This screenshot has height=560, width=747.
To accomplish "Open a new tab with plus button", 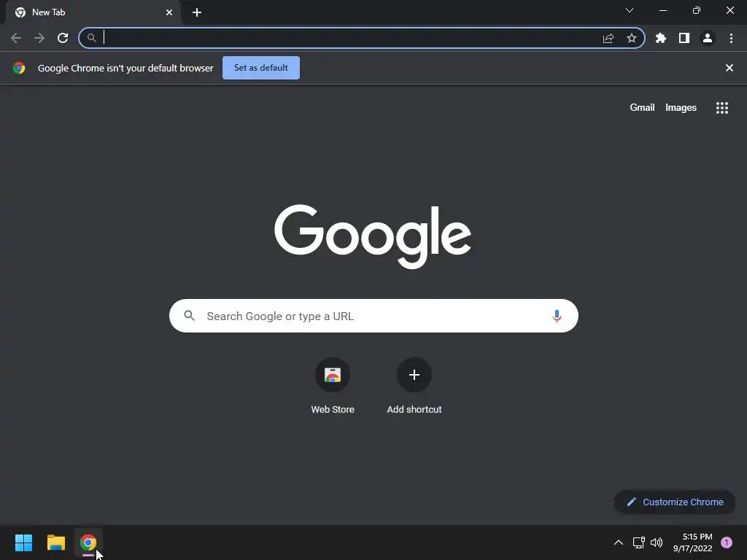I will pyautogui.click(x=197, y=12).
